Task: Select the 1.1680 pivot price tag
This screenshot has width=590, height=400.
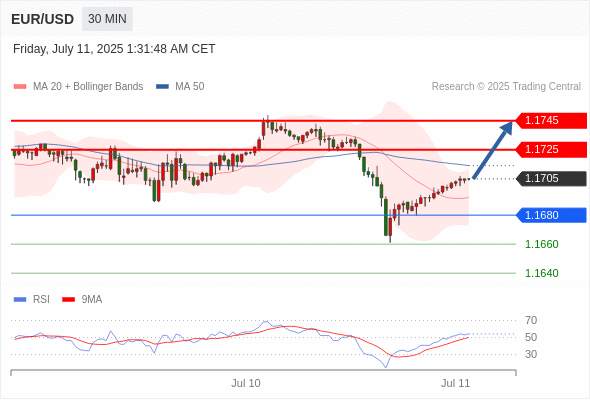Action: pos(551,215)
